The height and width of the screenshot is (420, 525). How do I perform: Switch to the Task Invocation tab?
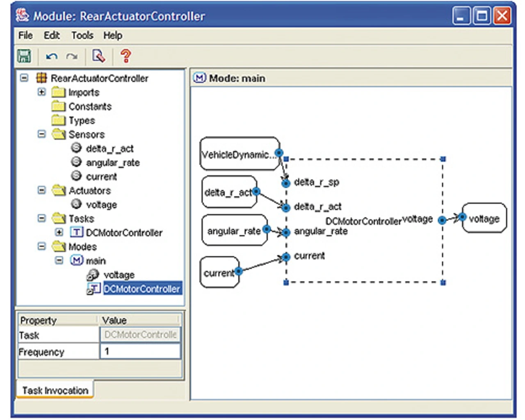point(55,390)
